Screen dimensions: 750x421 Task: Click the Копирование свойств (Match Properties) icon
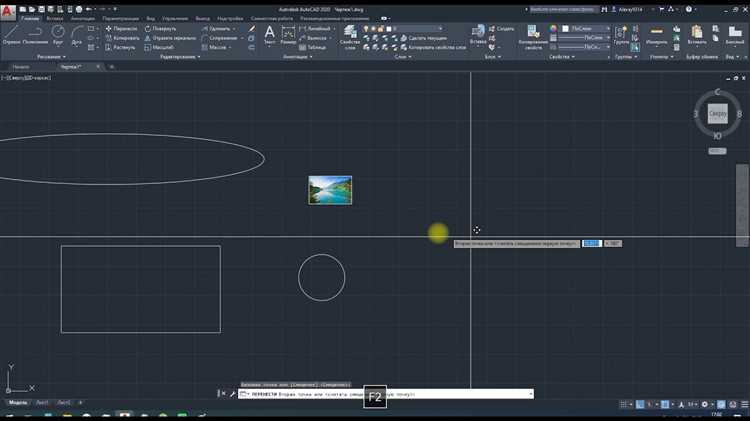point(533,35)
